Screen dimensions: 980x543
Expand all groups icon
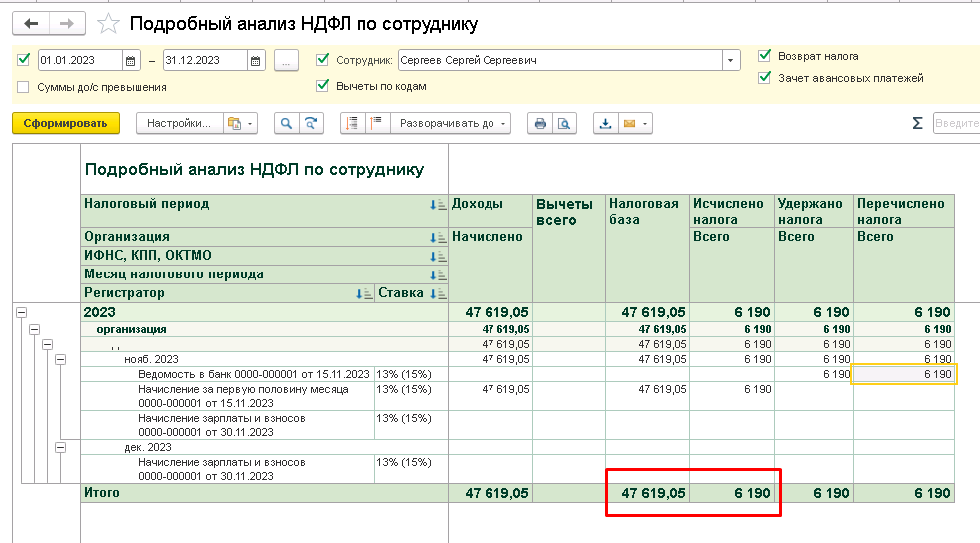[377, 123]
